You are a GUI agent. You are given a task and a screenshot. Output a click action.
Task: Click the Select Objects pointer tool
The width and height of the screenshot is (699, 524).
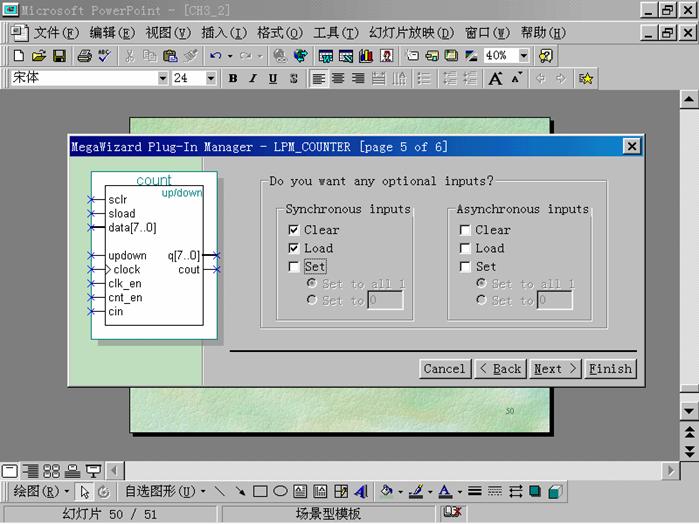84,491
